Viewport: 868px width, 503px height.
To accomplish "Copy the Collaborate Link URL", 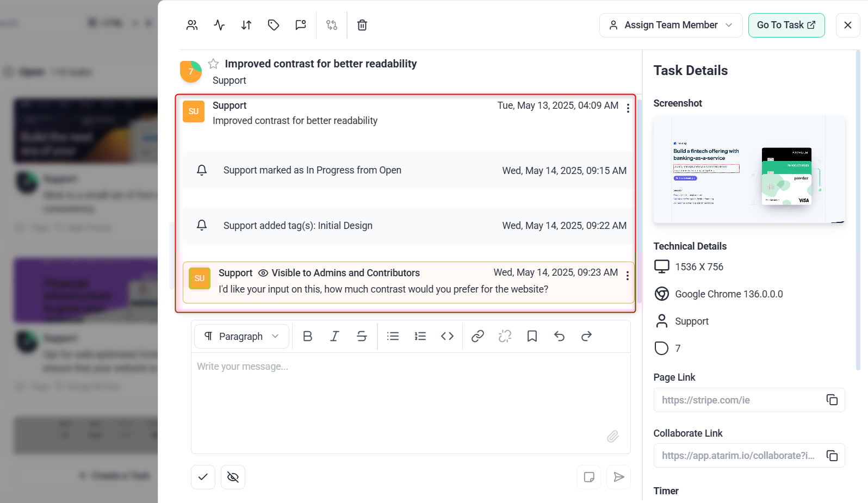I will [832, 456].
